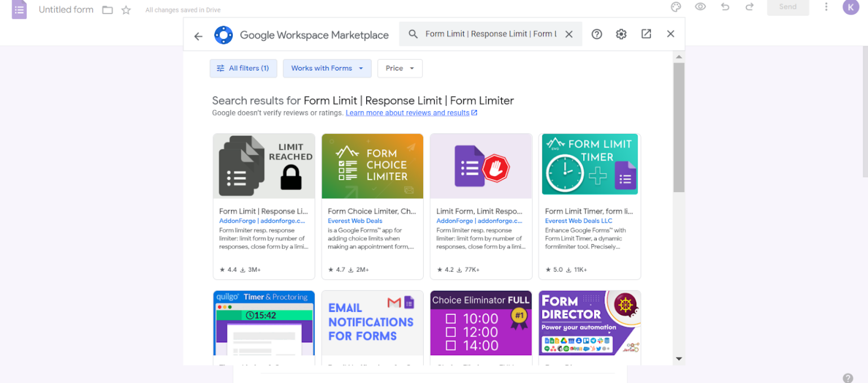Star the Untitled form as favorite

click(x=125, y=10)
